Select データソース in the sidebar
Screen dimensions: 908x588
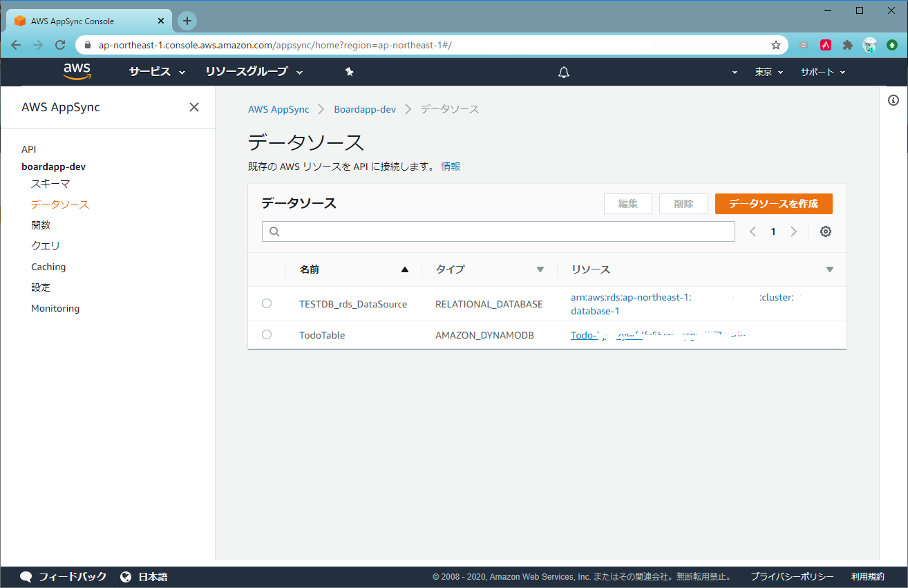pyautogui.click(x=60, y=205)
